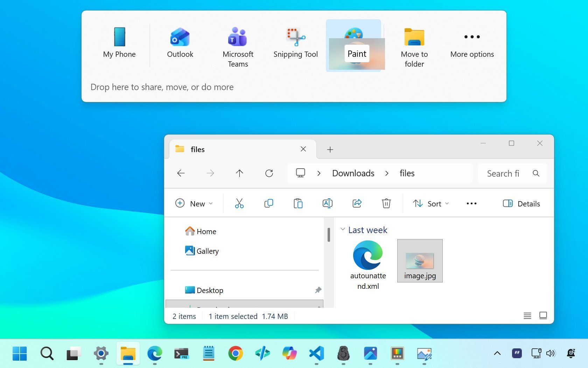Screen dimensions: 588x368
Task: Select the files tab
Action: [x=198, y=149]
